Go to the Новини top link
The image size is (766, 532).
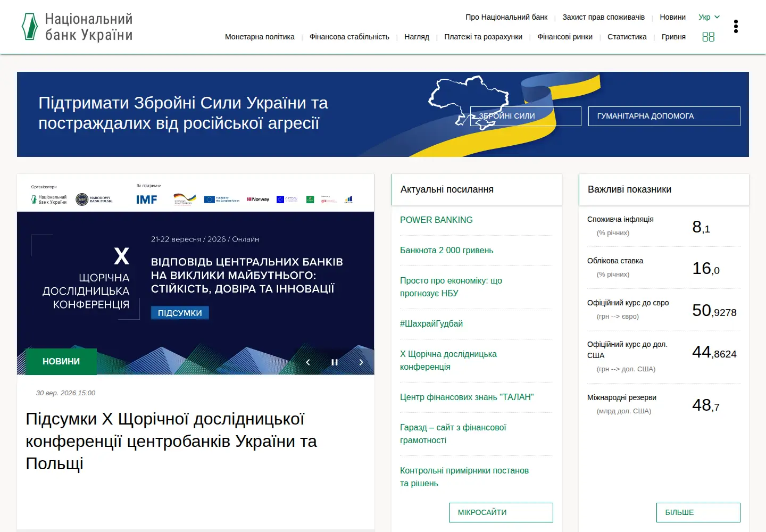coord(672,17)
